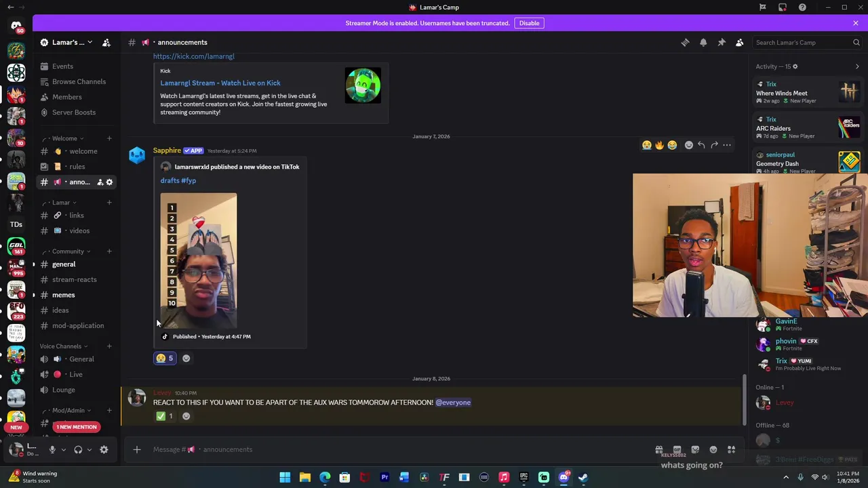Open the sticker picker in message bar

pyautogui.click(x=695, y=449)
